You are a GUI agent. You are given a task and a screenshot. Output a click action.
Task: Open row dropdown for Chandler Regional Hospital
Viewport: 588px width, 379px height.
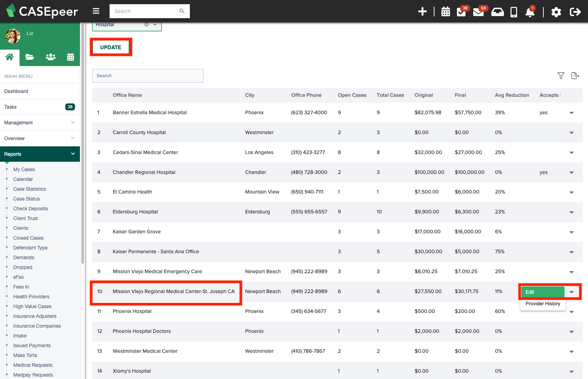coord(572,173)
